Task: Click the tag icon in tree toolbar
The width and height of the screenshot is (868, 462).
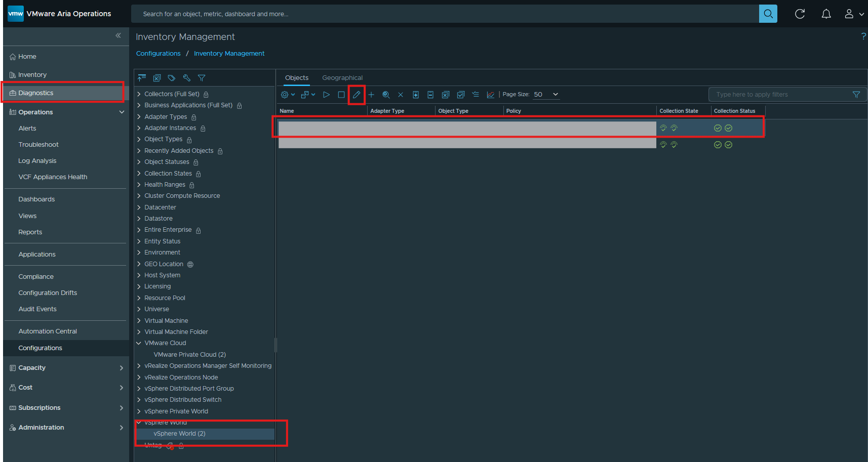Action: pyautogui.click(x=172, y=78)
